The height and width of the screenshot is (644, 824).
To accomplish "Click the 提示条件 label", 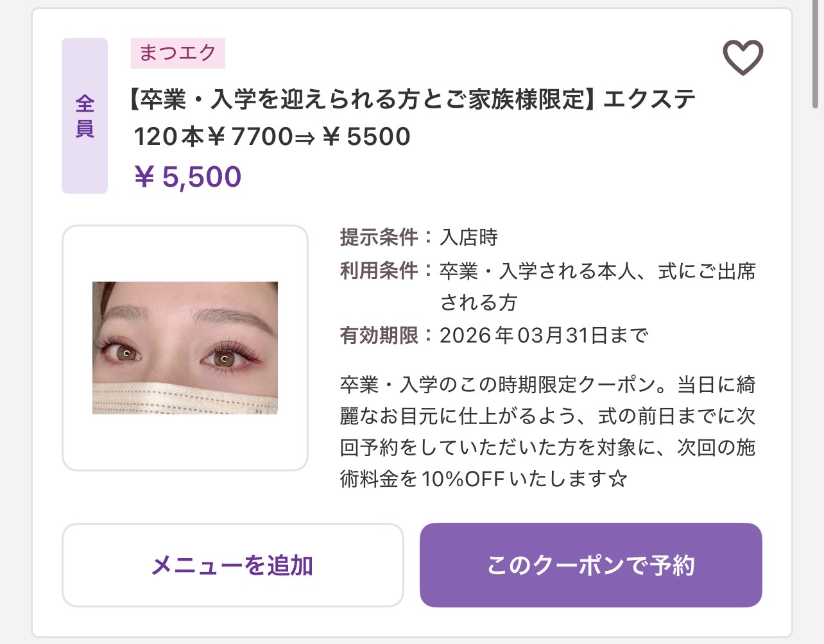I will point(379,237).
